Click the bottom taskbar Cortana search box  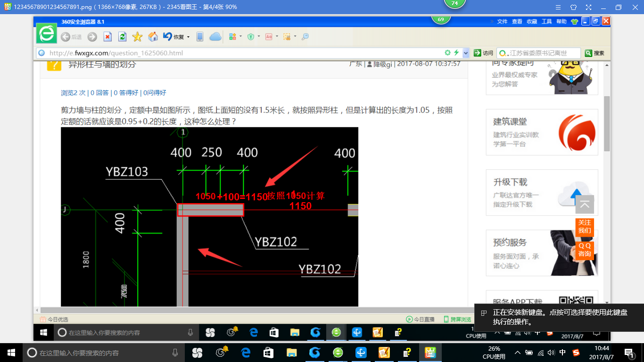point(104,353)
